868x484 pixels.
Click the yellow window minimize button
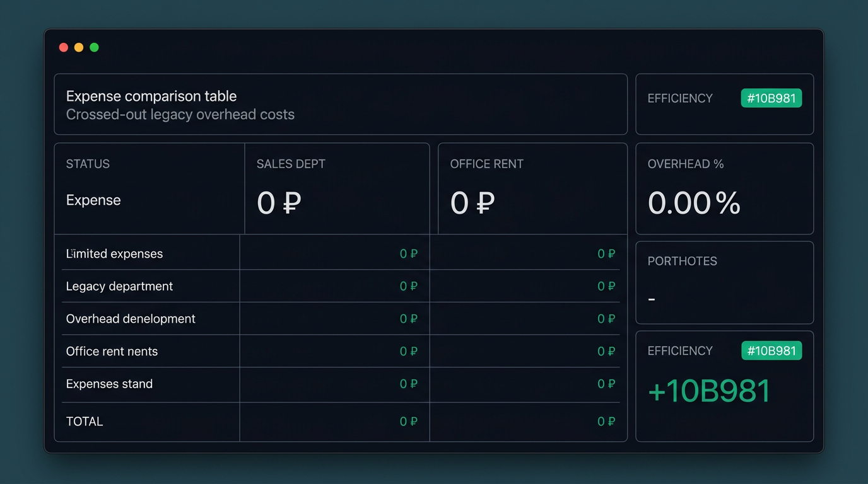[79, 47]
